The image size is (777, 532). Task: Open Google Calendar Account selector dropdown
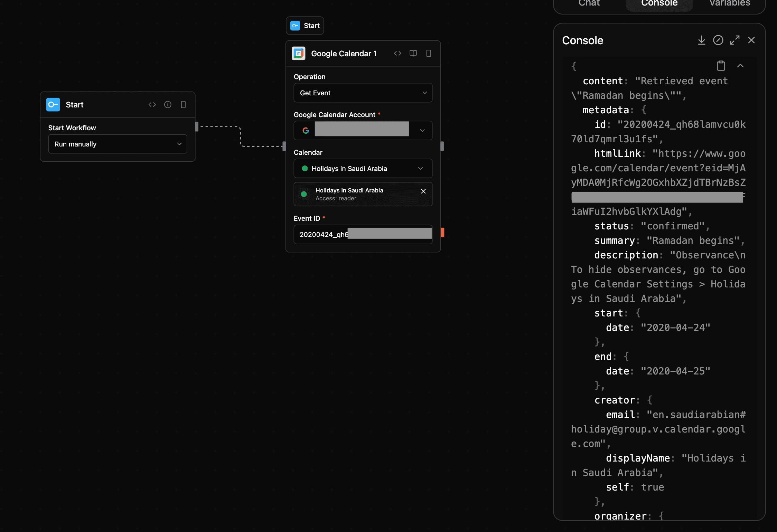click(422, 131)
